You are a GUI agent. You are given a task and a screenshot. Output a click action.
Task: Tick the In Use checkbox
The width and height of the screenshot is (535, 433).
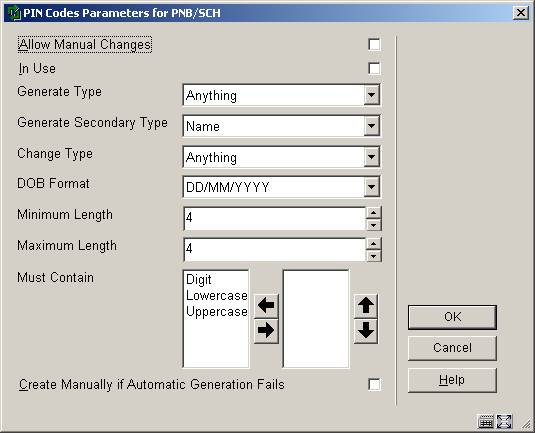coord(374,68)
